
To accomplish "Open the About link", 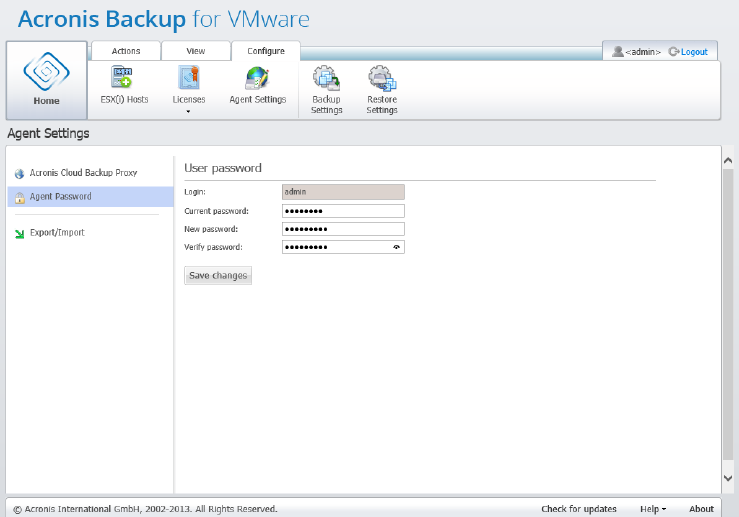I will coord(701,509).
